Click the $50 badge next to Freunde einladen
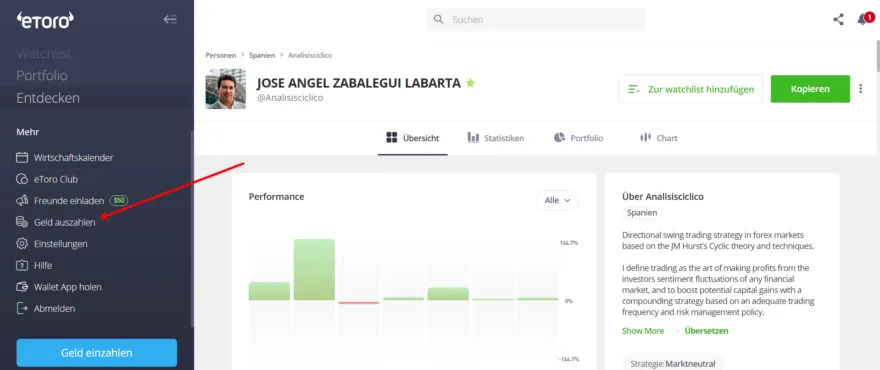 click(119, 200)
